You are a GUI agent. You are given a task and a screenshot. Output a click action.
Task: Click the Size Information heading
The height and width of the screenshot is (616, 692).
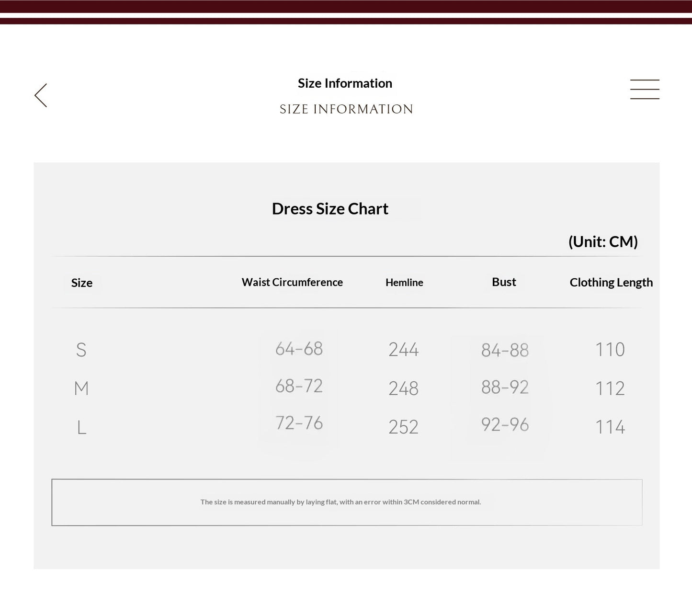(x=345, y=83)
